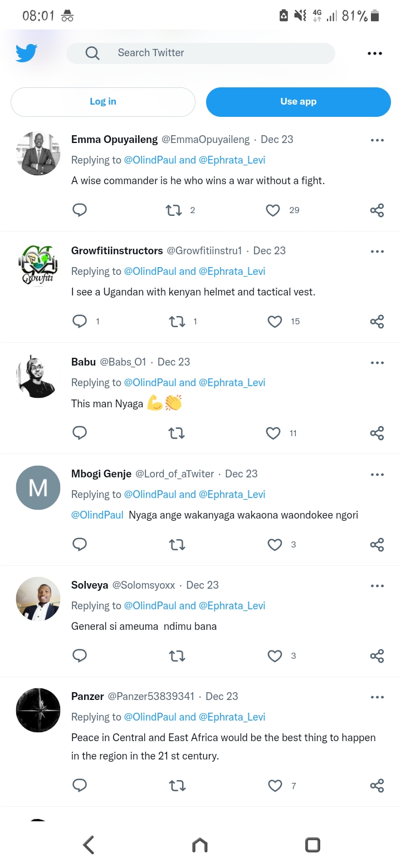Open more options in top header
The image size is (401, 868).
[x=375, y=53]
